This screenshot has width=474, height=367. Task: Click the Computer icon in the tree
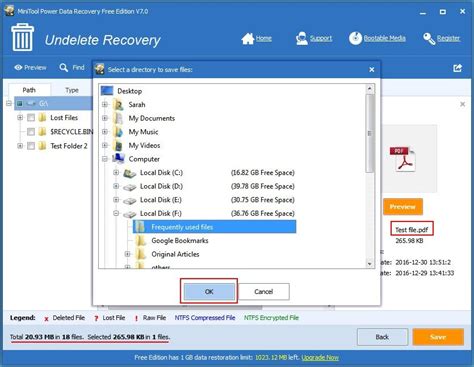click(x=118, y=159)
